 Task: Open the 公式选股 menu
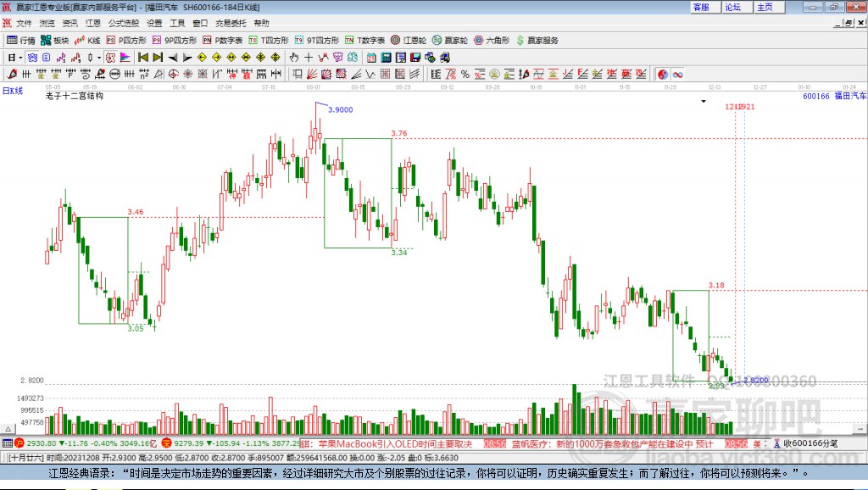[124, 23]
